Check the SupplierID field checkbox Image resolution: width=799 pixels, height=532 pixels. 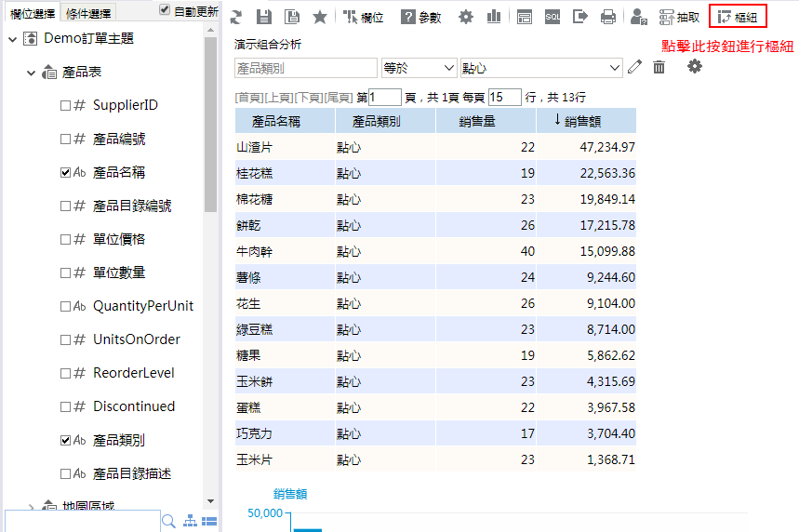65,106
